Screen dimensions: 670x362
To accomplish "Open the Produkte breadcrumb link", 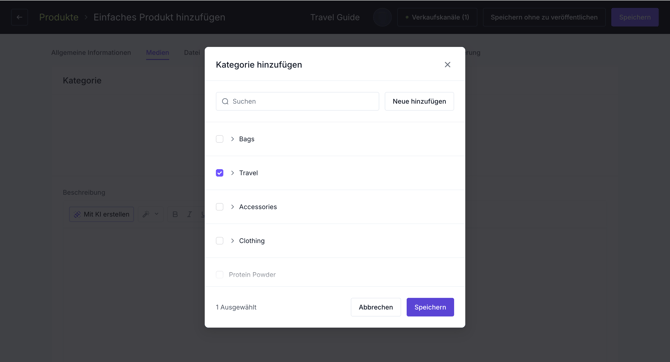I will [59, 17].
